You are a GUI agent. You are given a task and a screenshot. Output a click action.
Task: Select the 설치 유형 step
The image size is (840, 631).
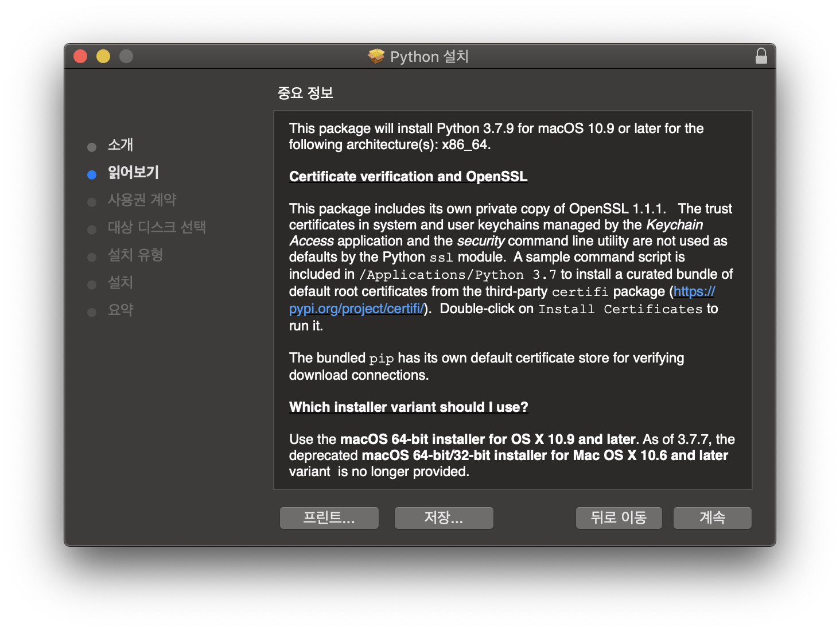pyautogui.click(x=135, y=255)
